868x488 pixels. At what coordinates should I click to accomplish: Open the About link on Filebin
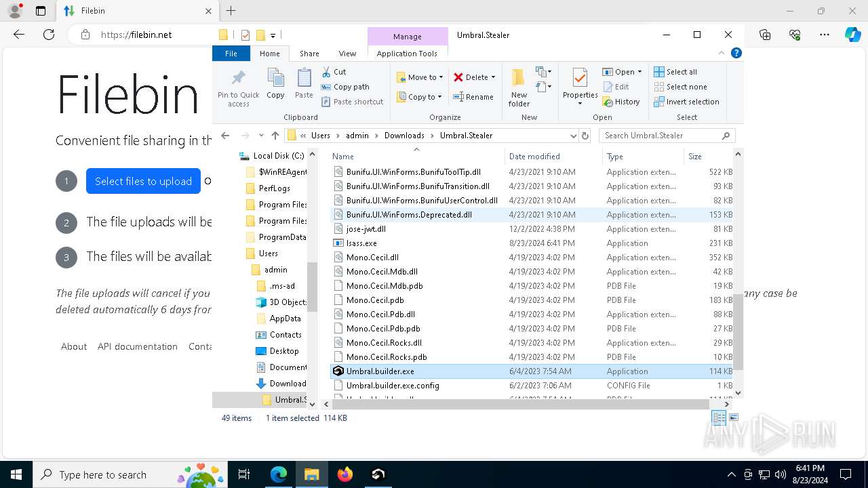click(x=74, y=346)
